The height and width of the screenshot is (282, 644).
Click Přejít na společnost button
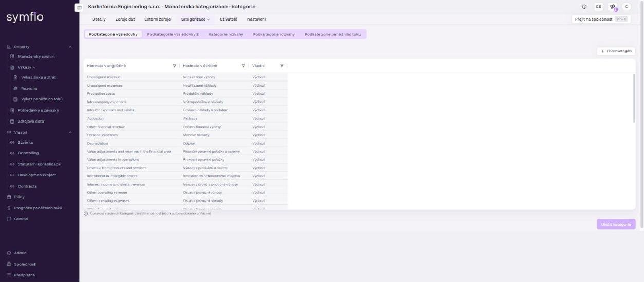601,19
